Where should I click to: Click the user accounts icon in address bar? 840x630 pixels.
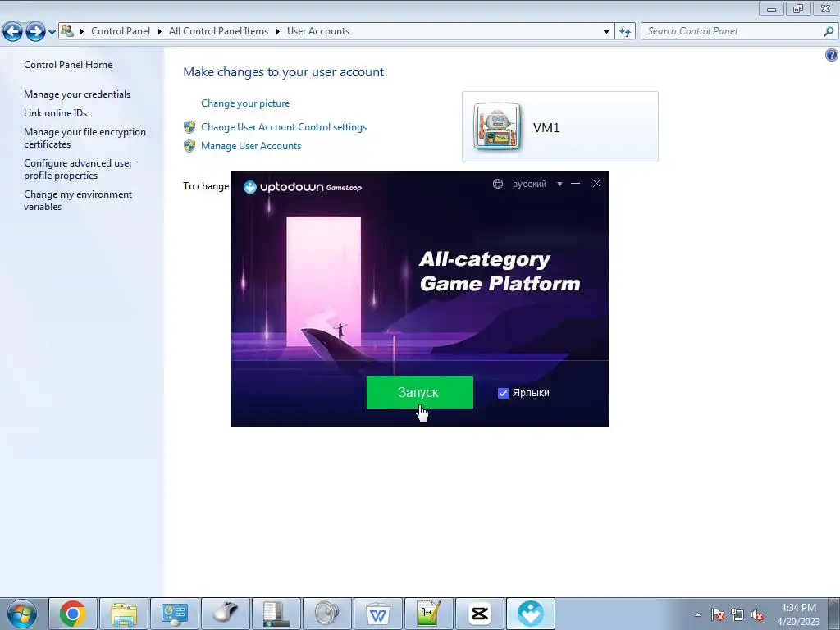(x=67, y=30)
